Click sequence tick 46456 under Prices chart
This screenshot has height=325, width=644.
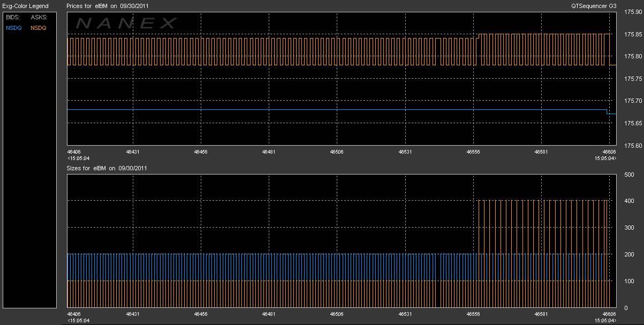tap(201, 152)
